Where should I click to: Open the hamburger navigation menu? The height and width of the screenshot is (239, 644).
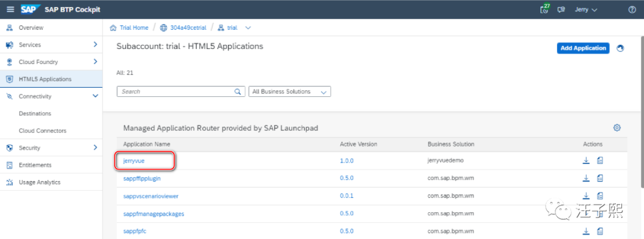click(x=10, y=10)
